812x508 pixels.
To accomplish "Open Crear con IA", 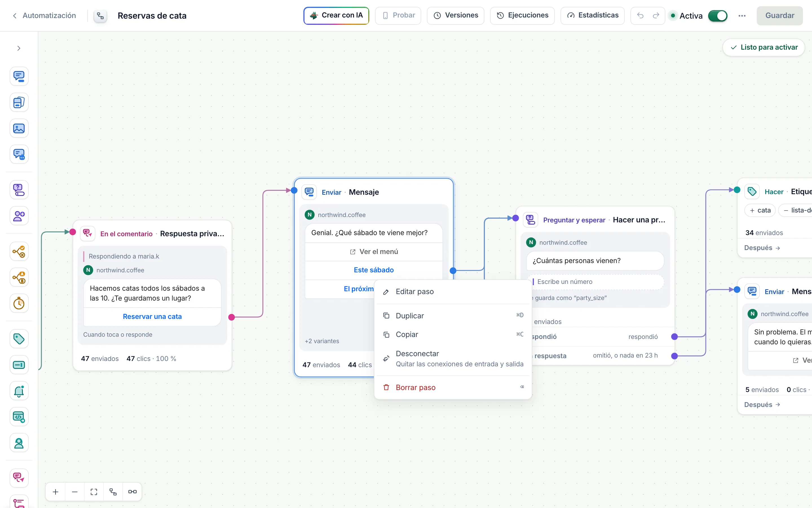I will pyautogui.click(x=336, y=16).
